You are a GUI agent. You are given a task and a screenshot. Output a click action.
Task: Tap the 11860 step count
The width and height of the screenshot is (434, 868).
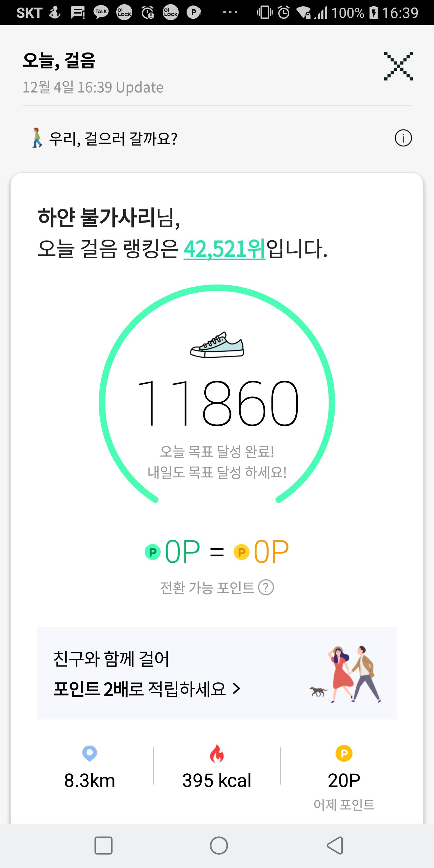tap(217, 403)
